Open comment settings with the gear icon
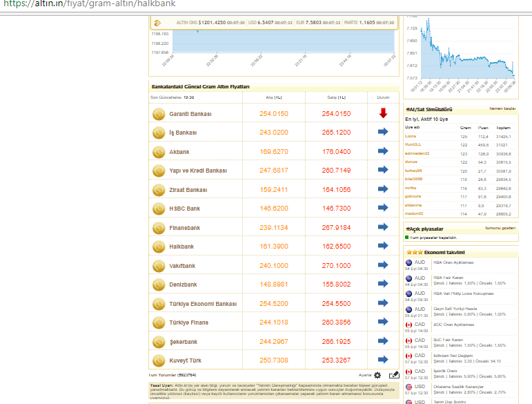Screen dimensions: 532x404 [x=377, y=375]
